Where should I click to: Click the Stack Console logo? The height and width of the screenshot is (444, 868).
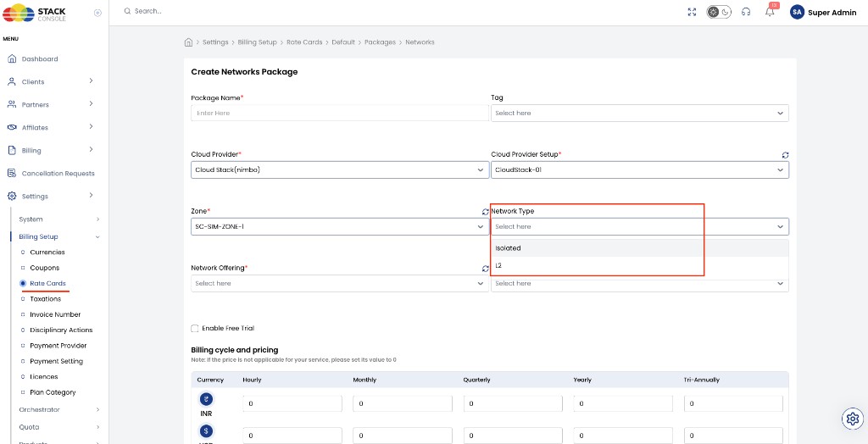(x=34, y=13)
